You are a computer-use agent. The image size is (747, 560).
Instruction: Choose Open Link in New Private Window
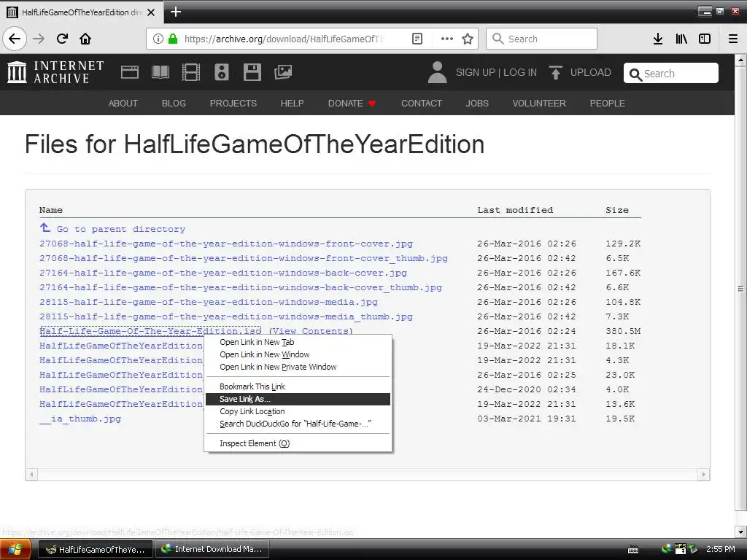(298, 367)
